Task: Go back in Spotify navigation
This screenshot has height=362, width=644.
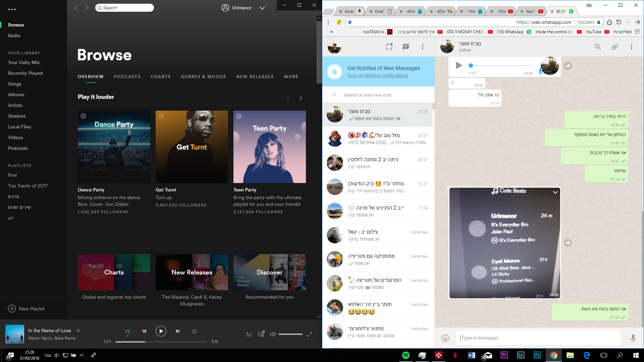Action: click(75, 8)
